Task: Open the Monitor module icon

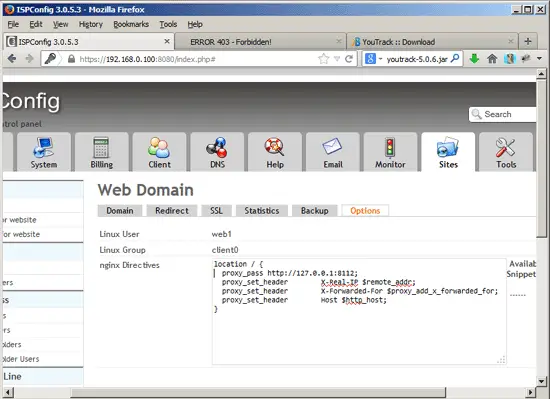Action: 390,152
